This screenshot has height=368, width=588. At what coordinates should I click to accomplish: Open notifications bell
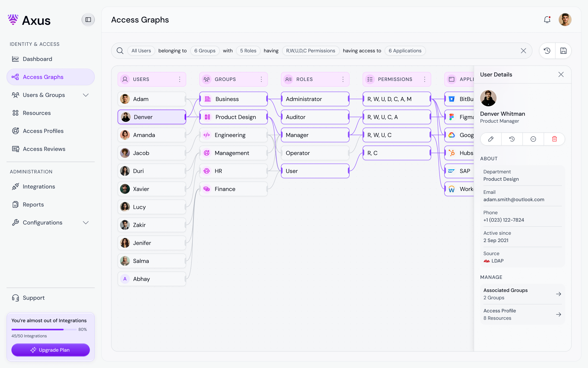point(547,20)
